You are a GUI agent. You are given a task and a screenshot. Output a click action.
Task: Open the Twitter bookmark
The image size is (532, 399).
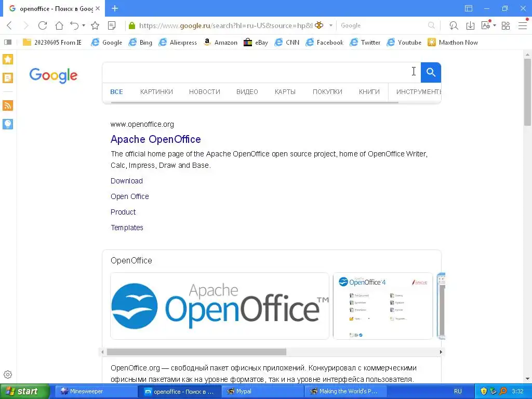coord(365,43)
